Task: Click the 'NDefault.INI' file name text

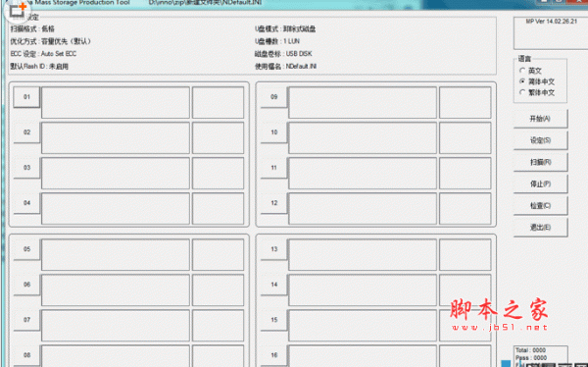Action: pyautogui.click(x=301, y=67)
